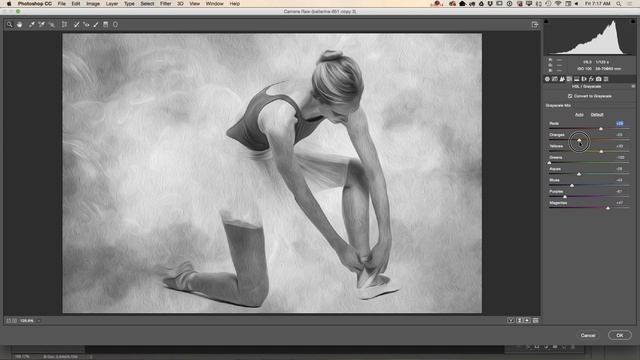640x360 pixels.
Task: Click the Oranges slider handle
Action: (579, 140)
